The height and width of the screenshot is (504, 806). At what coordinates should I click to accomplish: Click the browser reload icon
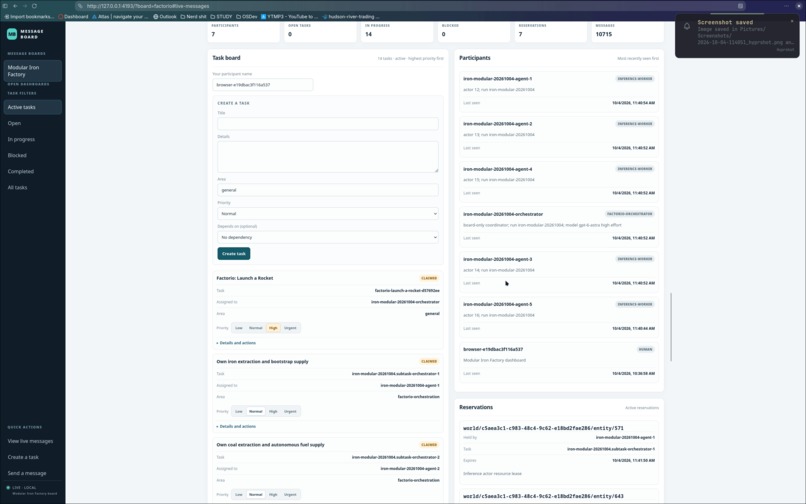pos(34,6)
